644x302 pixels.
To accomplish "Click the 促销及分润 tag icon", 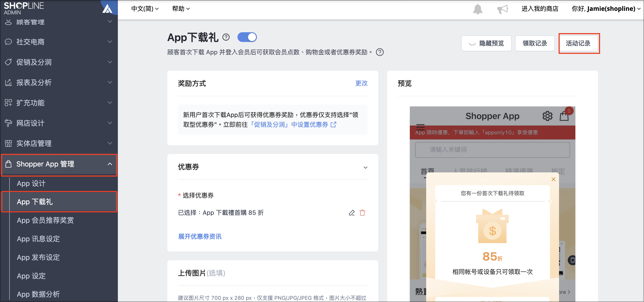I will coord(8,62).
